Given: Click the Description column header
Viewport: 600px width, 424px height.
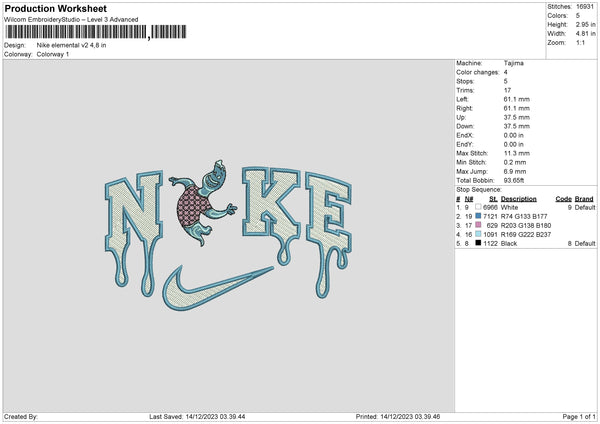Looking at the screenshot, I should coord(518,199).
